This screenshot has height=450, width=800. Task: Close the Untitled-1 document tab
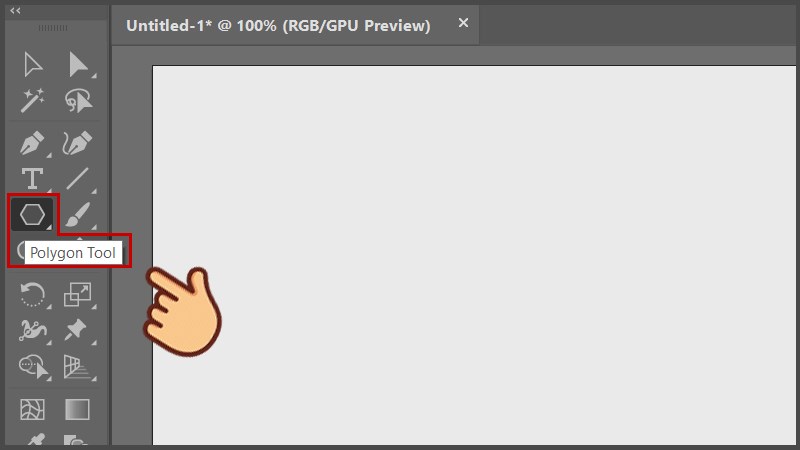tap(463, 23)
